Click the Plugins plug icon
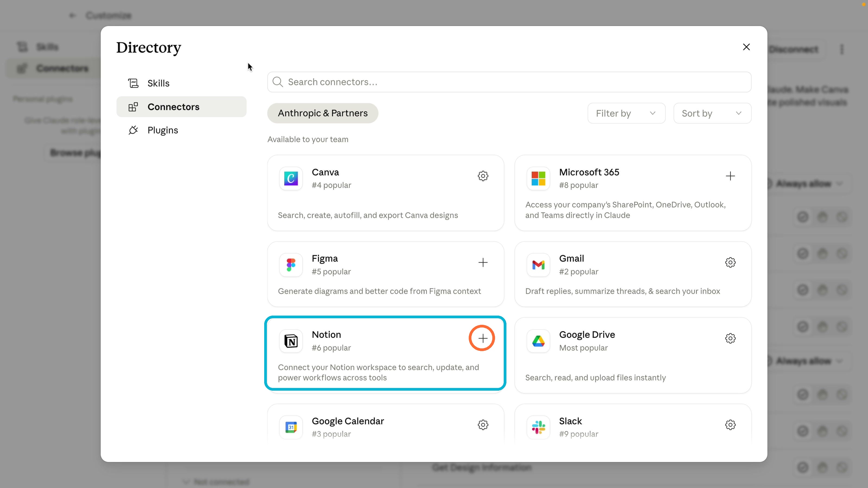The height and width of the screenshot is (488, 868). [133, 130]
